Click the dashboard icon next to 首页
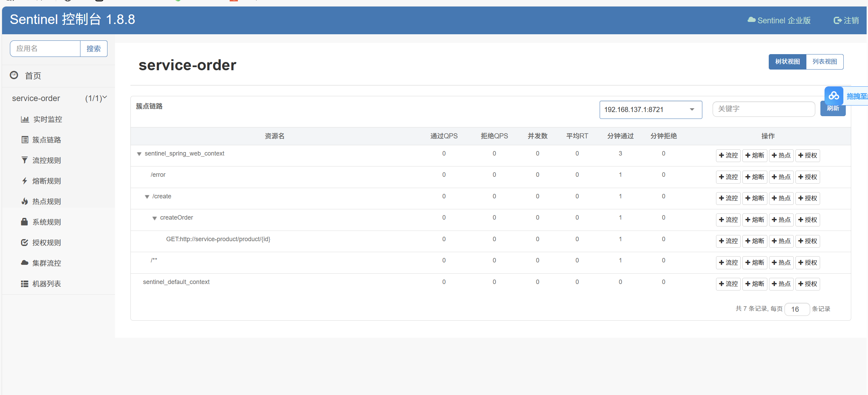 pos(14,75)
